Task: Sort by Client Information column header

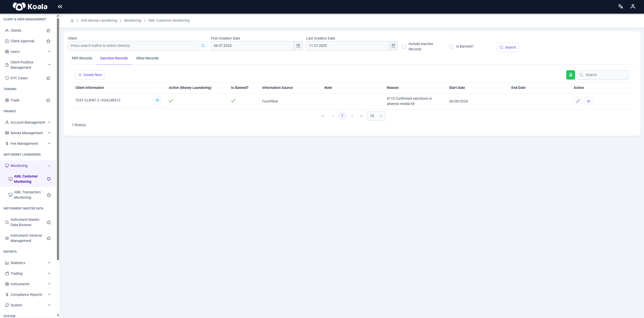Action: [90, 88]
